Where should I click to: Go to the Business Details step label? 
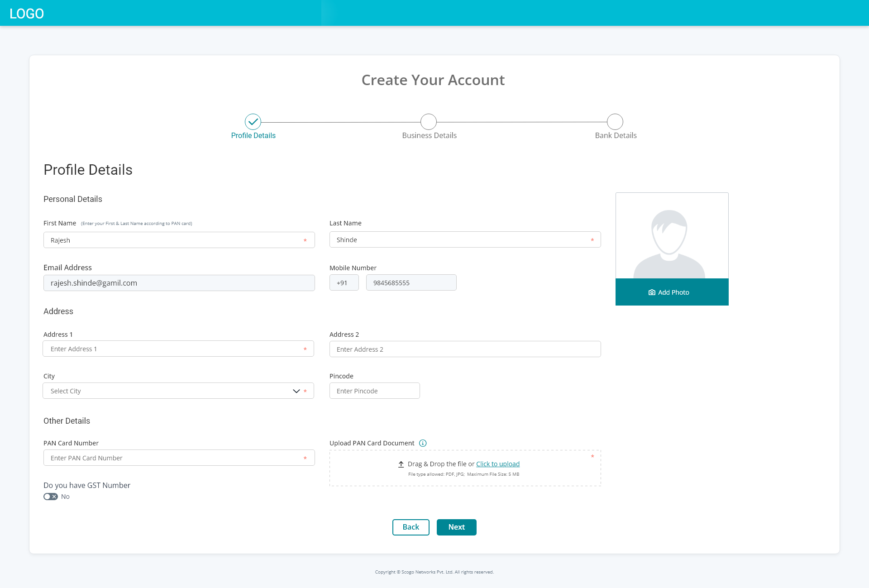click(x=429, y=135)
